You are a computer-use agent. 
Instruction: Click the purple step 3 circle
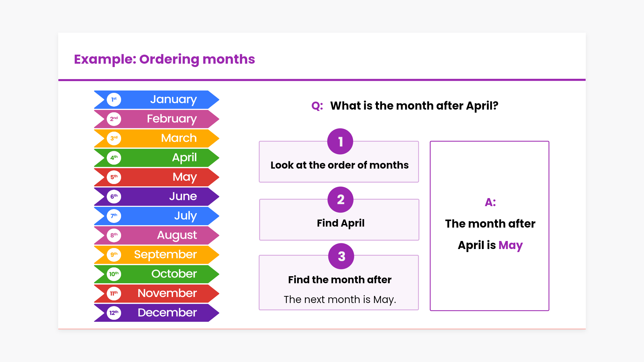(x=341, y=256)
